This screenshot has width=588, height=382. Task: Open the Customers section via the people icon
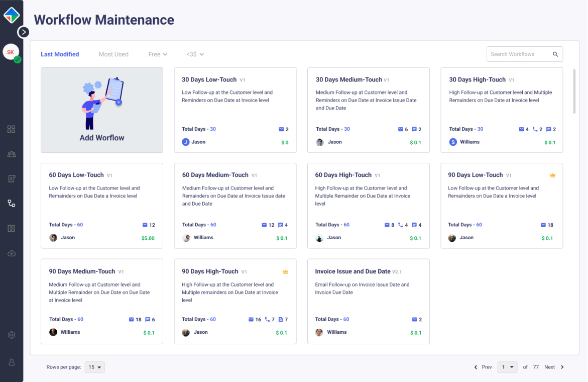tap(12, 154)
